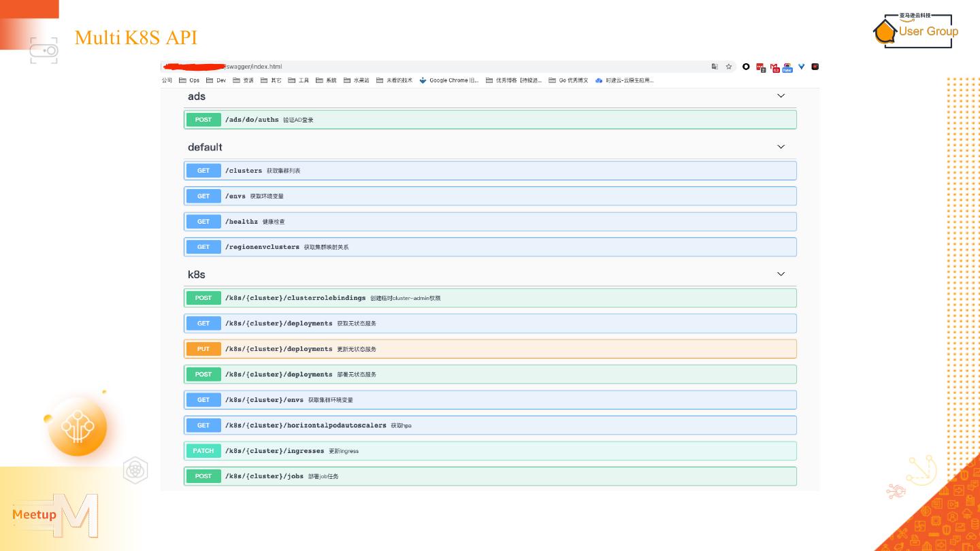Click the black circle extension icon
The image size is (980, 551).
point(747,67)
